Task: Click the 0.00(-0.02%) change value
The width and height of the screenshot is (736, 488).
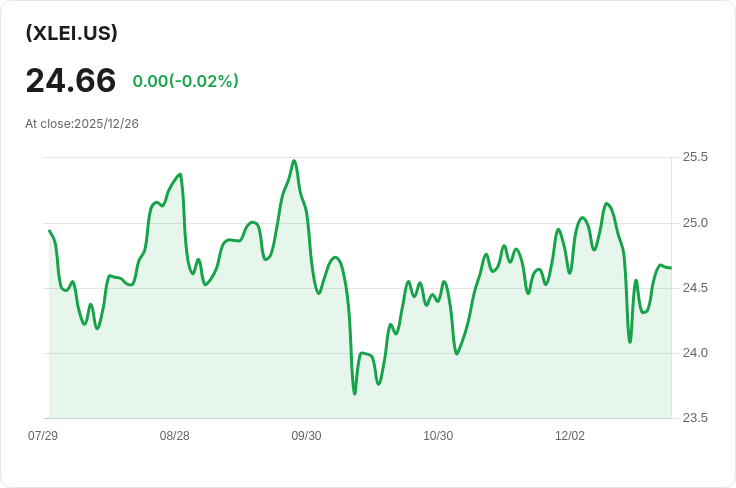Action: coord(186,81)
